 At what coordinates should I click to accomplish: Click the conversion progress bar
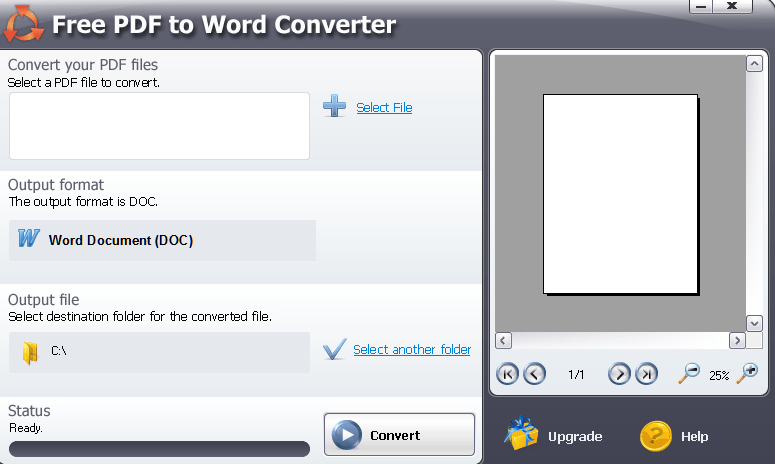(159, 449)
